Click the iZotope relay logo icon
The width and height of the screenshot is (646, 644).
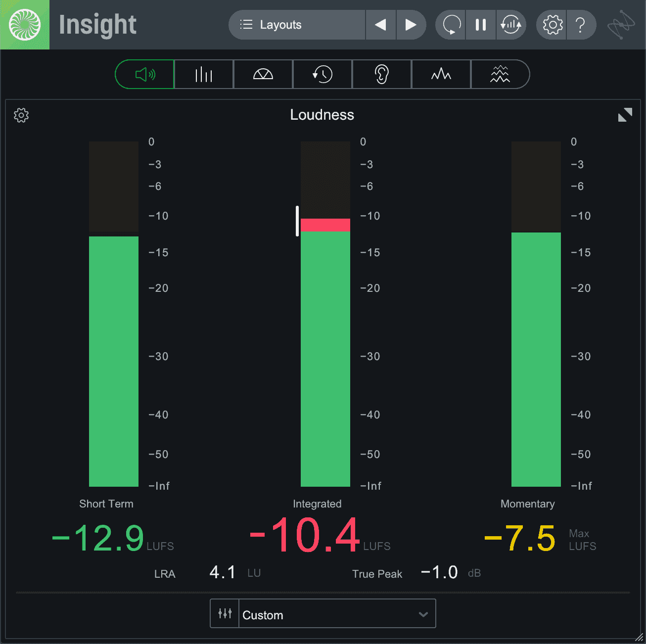click(621, 25)
